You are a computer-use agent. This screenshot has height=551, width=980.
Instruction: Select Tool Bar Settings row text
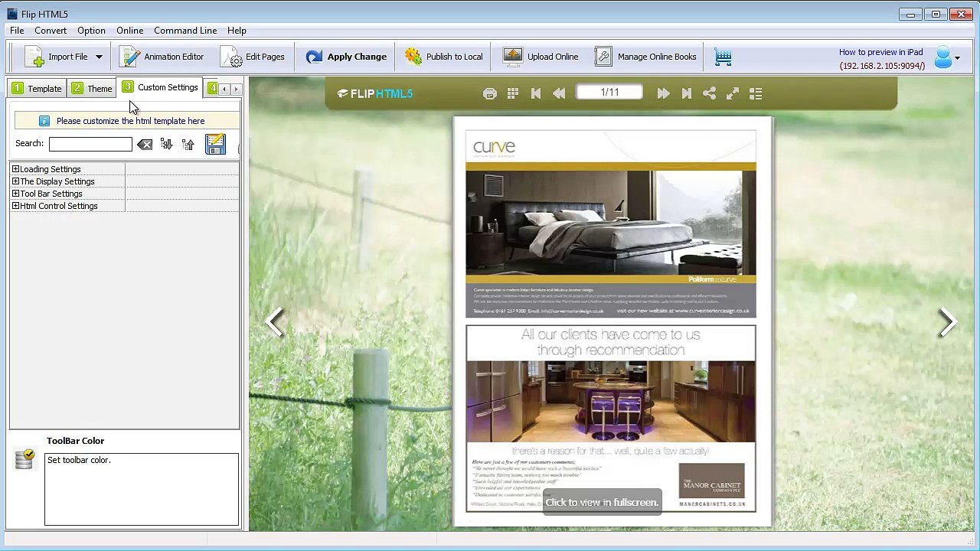pos(51,194)
